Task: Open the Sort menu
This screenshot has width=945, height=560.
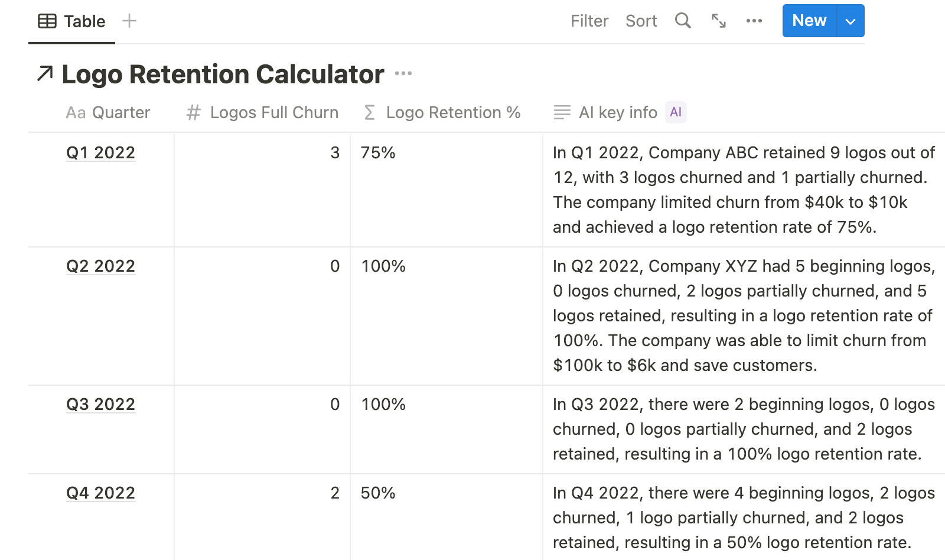Action: [641, 21]
